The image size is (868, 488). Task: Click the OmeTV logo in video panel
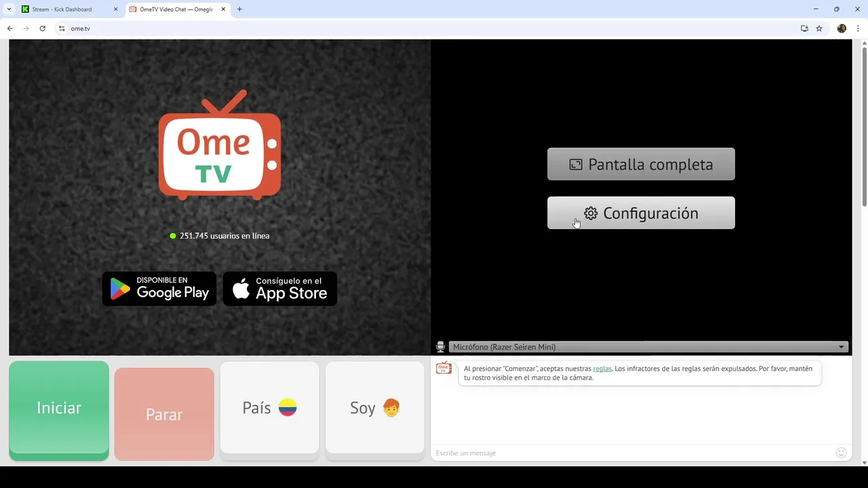(220, 145)
